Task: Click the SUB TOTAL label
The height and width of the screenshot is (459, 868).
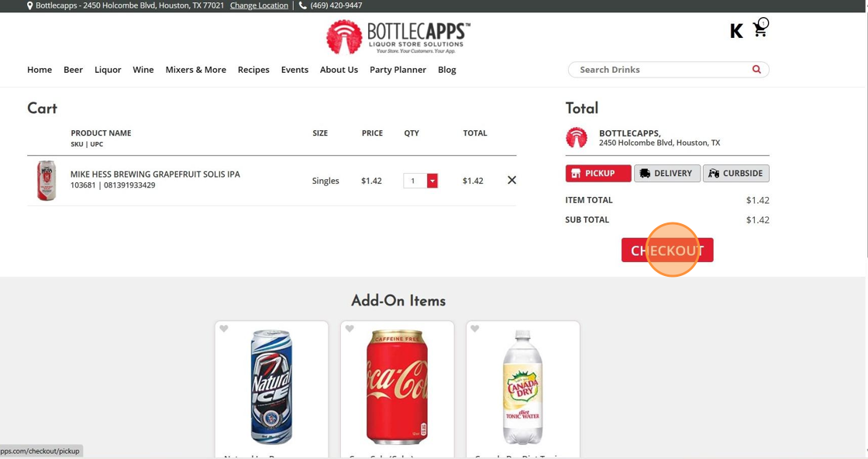Action: [587, 220]
